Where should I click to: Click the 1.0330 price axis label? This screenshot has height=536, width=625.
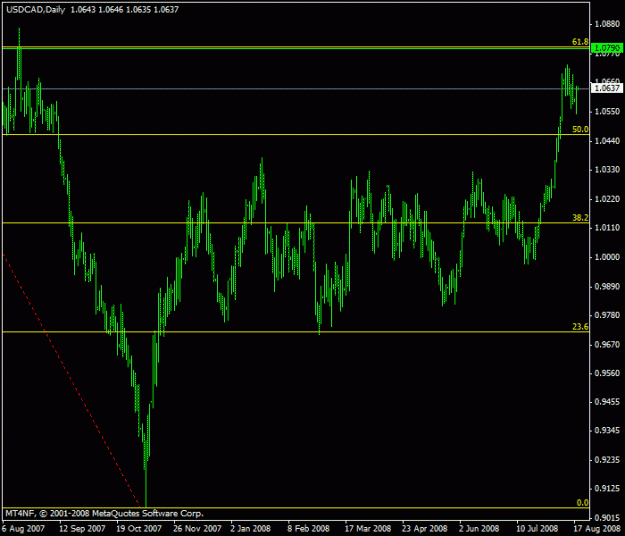pyautogui.click(x=607, y=170)
